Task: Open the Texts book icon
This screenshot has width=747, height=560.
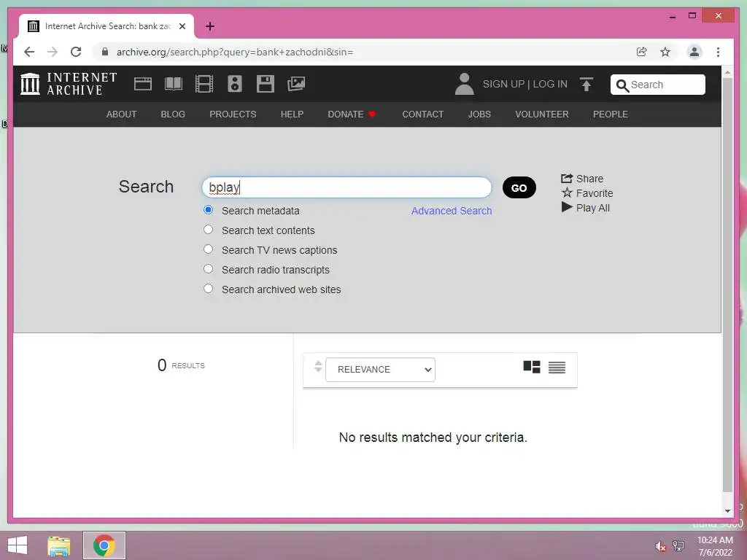Action: pyautogui.click(x=174, y=84)
